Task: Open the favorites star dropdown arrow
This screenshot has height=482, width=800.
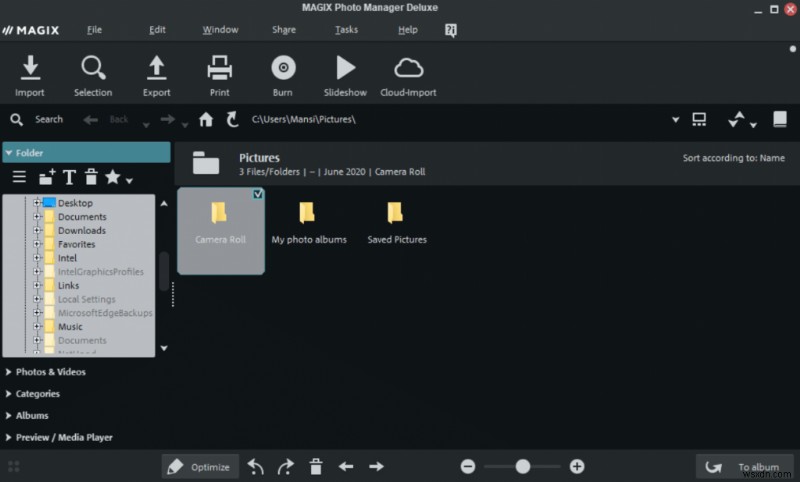Action: point(130,180)
